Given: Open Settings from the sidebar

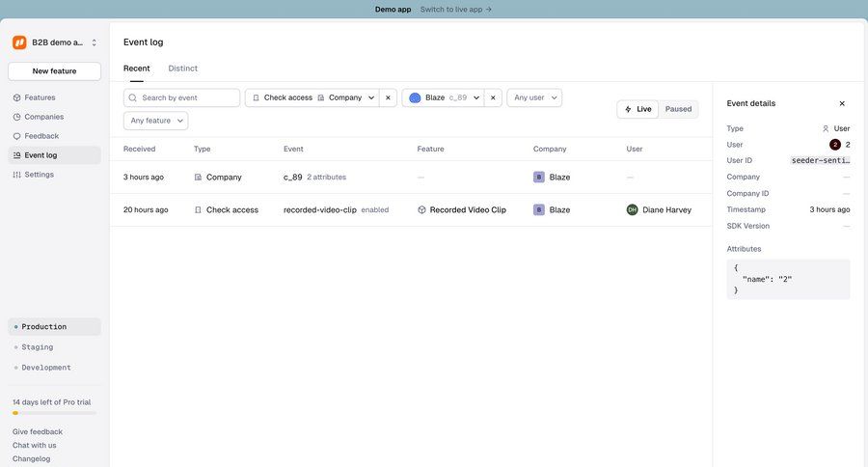Looking at the screenshot, I should click(x=39, y=175).
